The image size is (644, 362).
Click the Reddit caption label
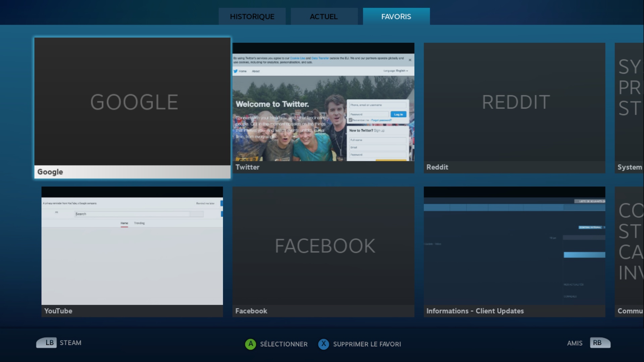point(437,167)
